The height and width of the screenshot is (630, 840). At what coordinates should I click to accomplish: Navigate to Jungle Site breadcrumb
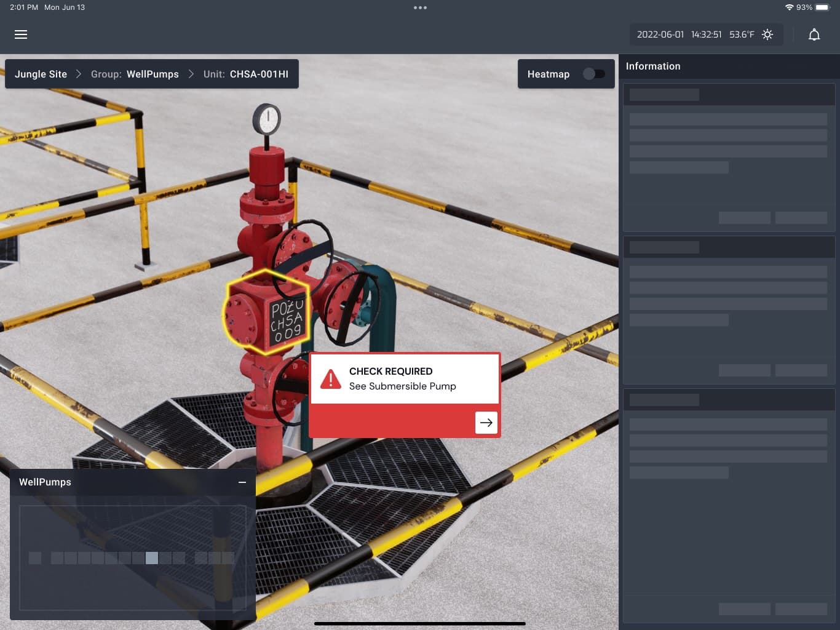[x=41, y=74]
